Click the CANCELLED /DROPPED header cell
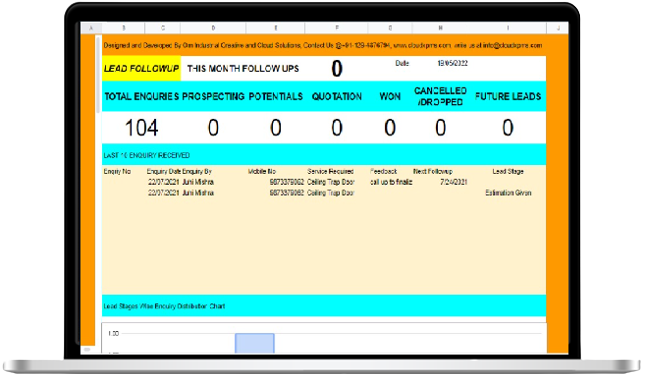This screenshot has height=386, width=647. pos(440,96)
